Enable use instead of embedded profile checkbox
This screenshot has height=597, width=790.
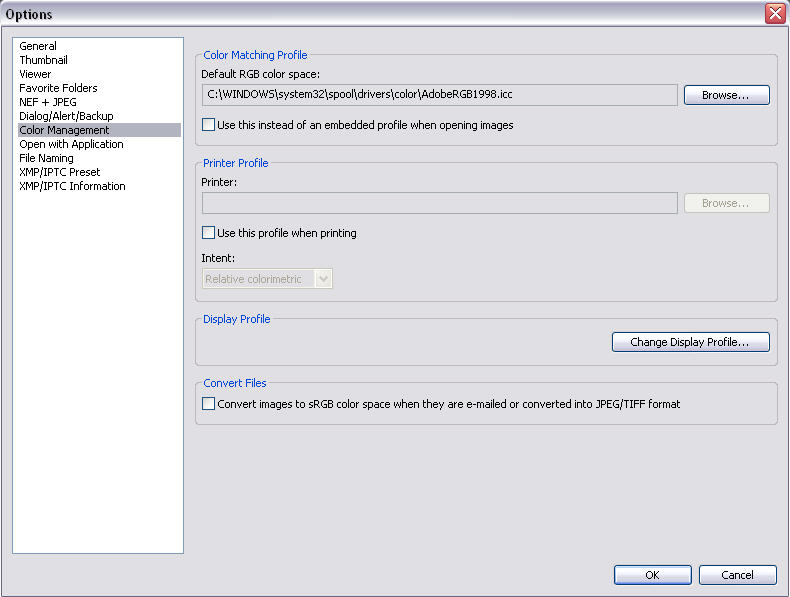pyautogui.click(x=208, y=124)
